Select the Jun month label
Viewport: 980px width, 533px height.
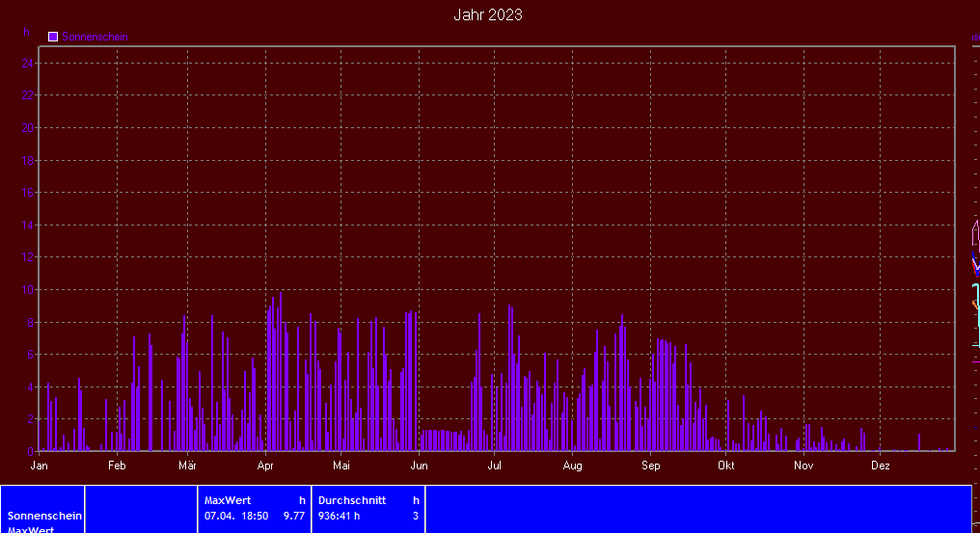(419, 466)
